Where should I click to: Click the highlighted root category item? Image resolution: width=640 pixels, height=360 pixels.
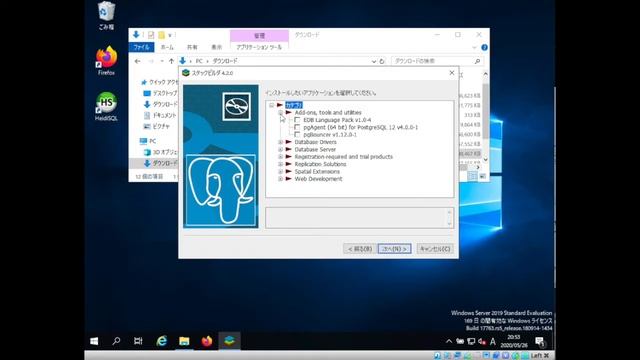(x=294, y=105)
